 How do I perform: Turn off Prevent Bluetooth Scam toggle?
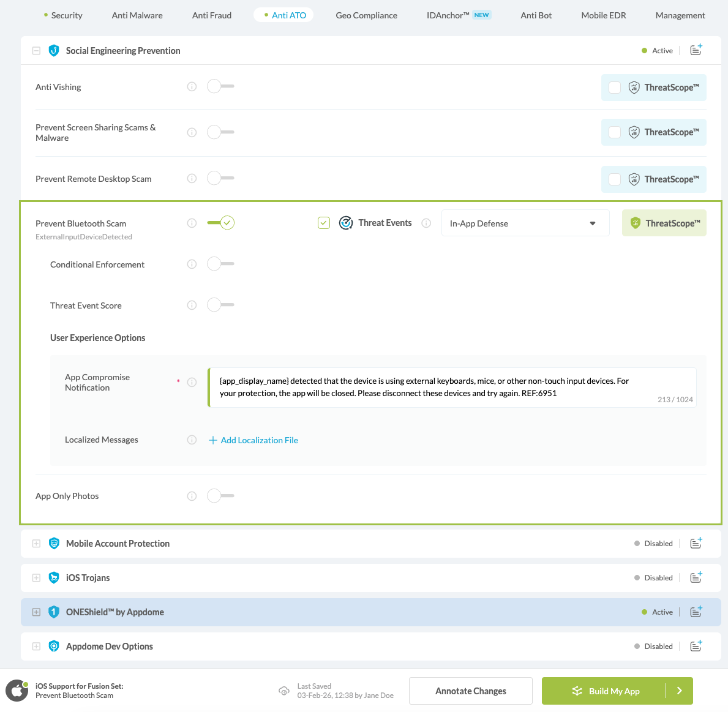[x=220, y=223]
